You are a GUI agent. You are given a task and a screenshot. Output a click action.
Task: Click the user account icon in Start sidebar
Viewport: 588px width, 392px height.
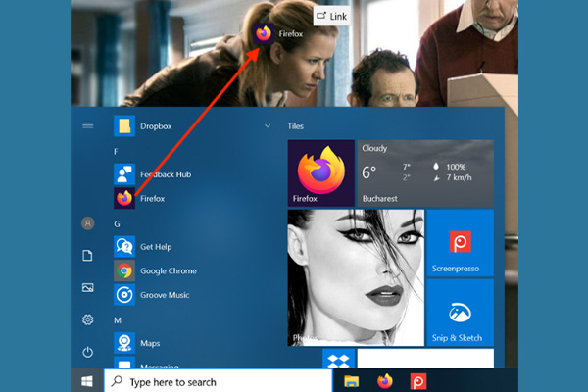click(88, 223)
